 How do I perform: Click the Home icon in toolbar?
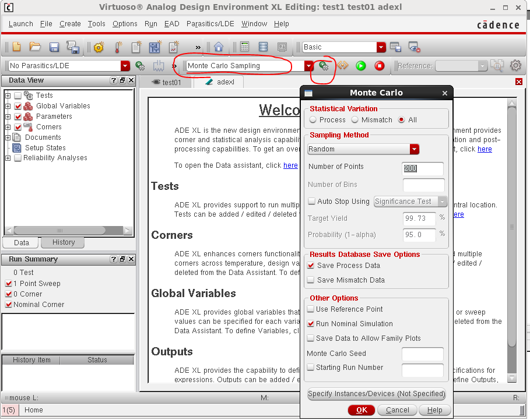pyautogui.click(x=218, y=47)
